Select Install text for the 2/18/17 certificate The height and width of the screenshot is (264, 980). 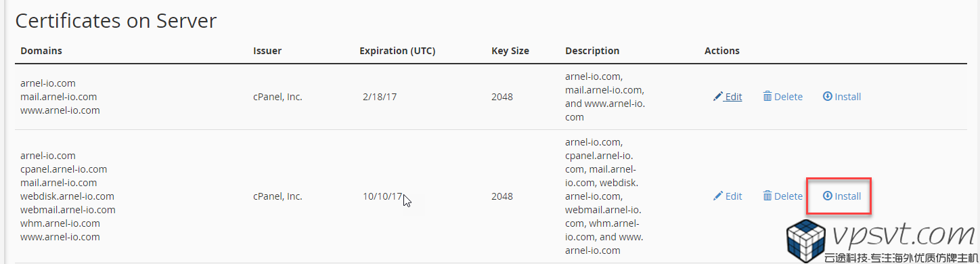coord(847,97)
